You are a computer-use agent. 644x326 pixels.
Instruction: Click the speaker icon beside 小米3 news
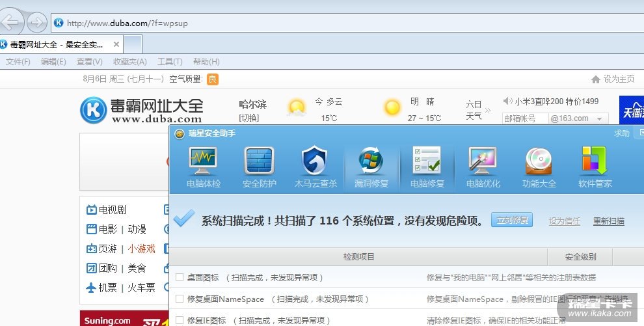(507, 101)
